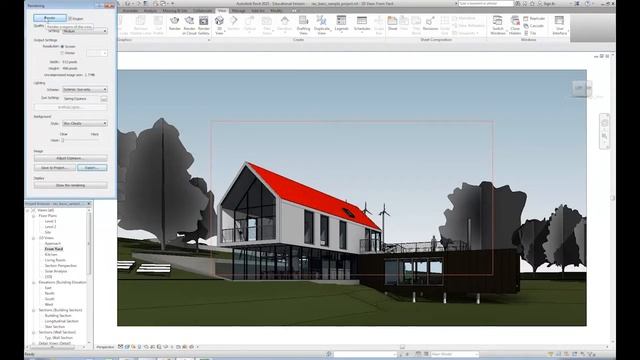
Task: Collapse the Elevations (Building Elevation) node
Action: point(34,282)
